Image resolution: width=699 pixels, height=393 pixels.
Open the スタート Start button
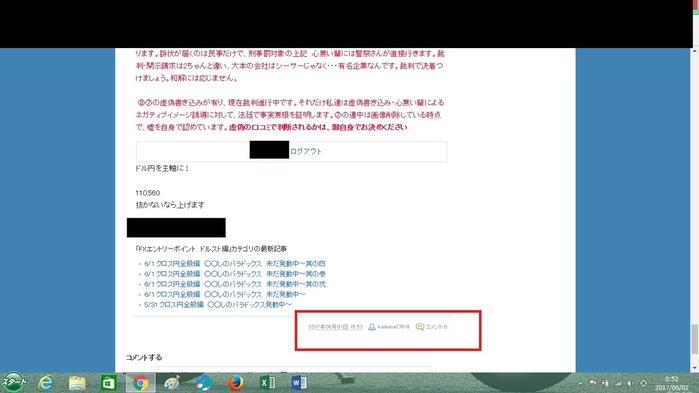pos(13,382)
